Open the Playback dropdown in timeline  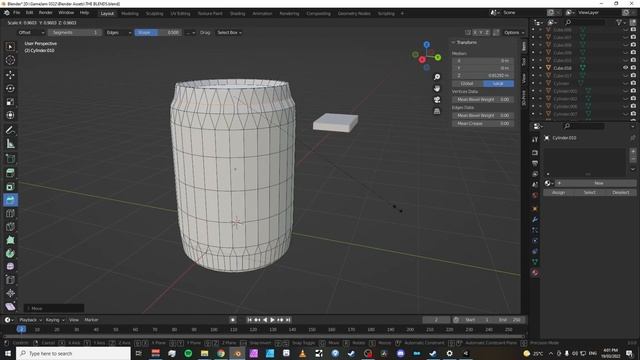(31, 320)
